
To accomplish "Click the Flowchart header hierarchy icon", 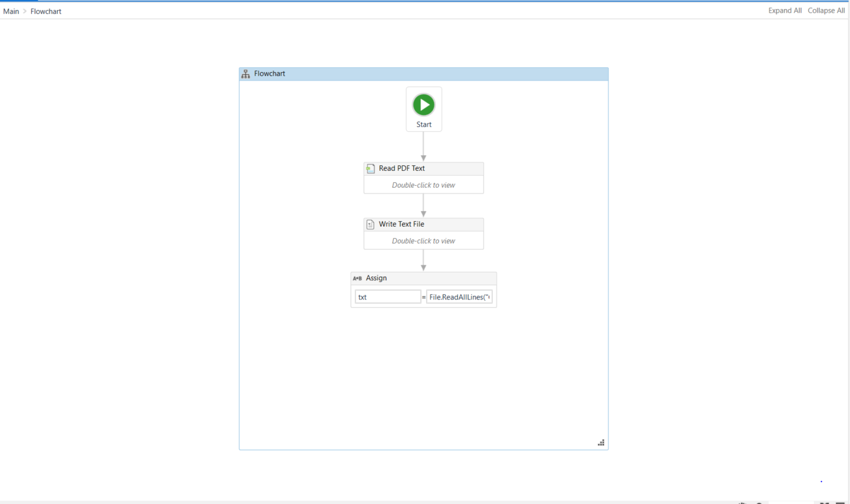I will [x=246, y=74].
